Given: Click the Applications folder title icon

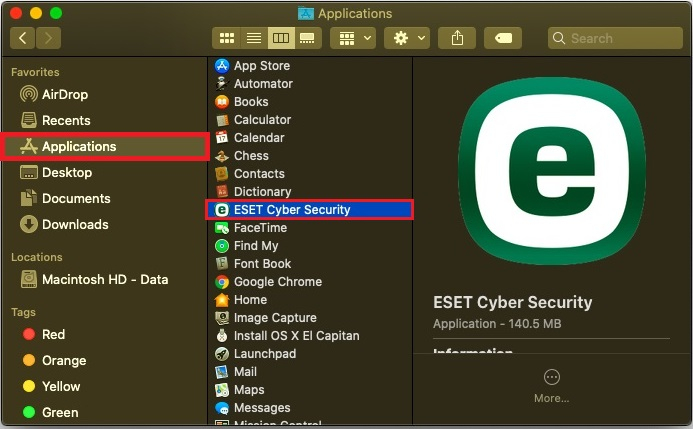Looking at the screenshot, I should click(305, 14).
